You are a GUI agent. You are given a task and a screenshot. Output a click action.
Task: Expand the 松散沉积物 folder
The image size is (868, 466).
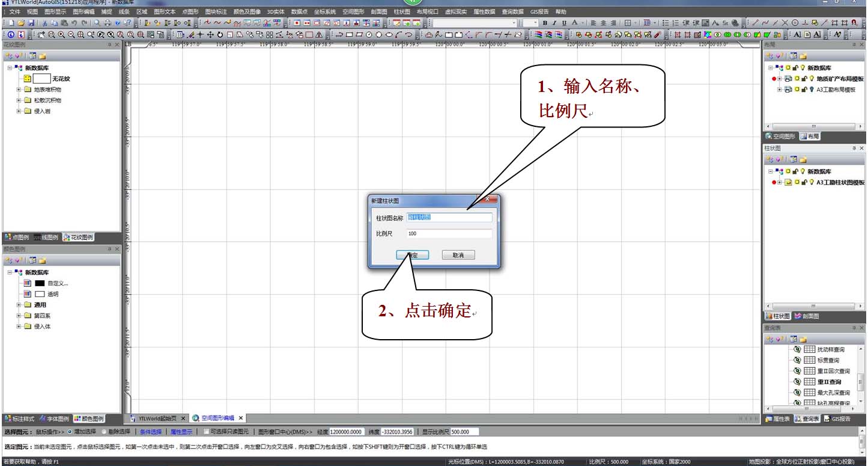pyautogui.click(x=19, y=100)
